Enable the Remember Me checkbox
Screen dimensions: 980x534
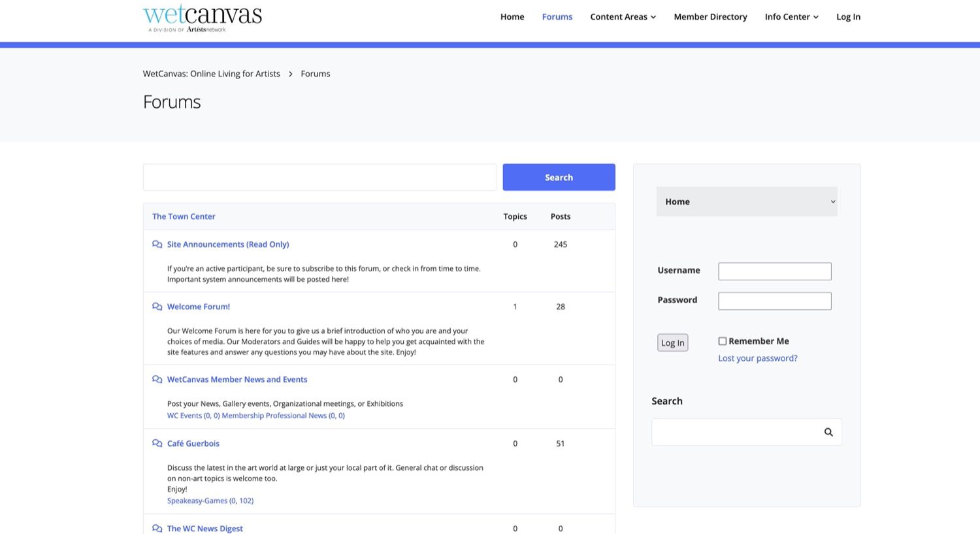click(x=723, y=341)
